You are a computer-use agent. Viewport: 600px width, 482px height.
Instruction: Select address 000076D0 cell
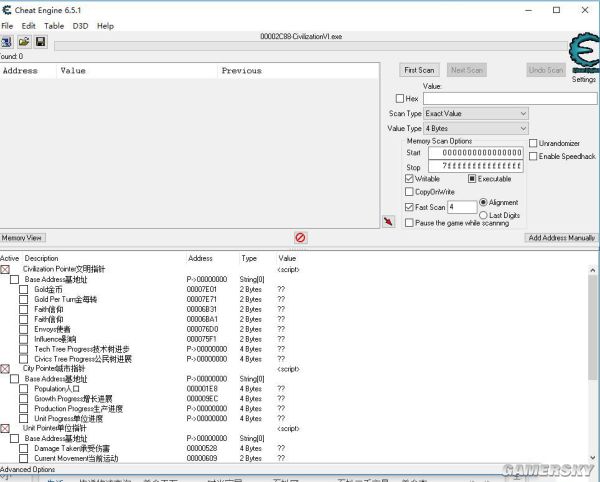202,329
